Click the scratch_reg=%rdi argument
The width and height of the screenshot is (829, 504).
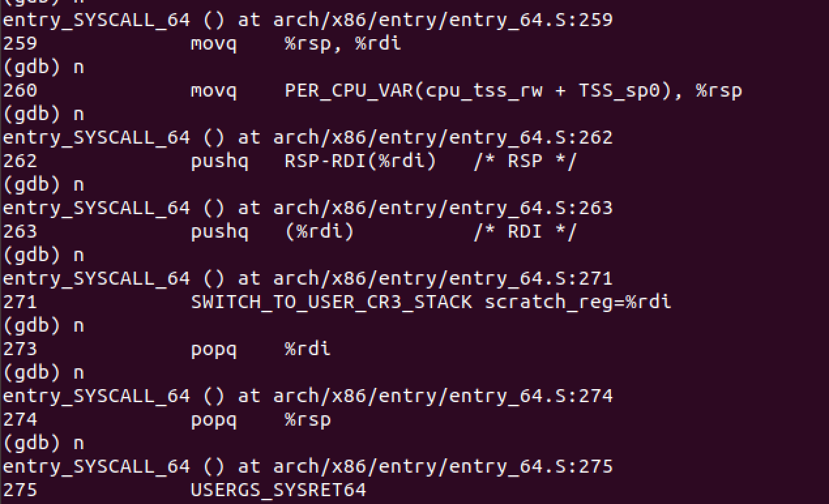click(x=578, y=302)
